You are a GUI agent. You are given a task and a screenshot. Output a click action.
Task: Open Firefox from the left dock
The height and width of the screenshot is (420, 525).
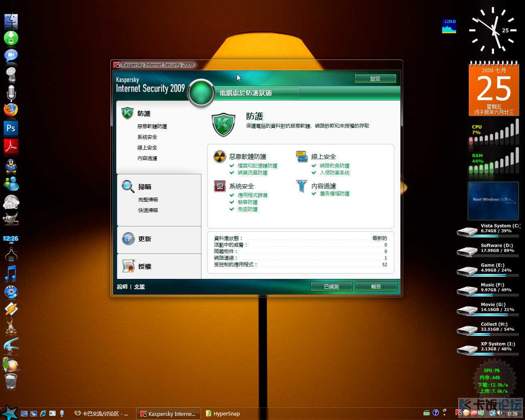point(11,110)
